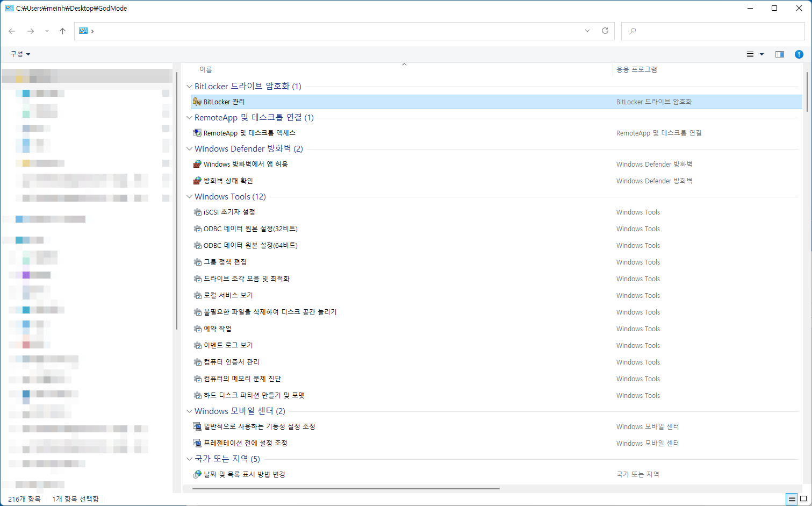The width and height of the screenshot is (812, 506).
Task: Select the RemoteApp 및 데스크톱 액세스 icon
Action: [x=197, y=133]
